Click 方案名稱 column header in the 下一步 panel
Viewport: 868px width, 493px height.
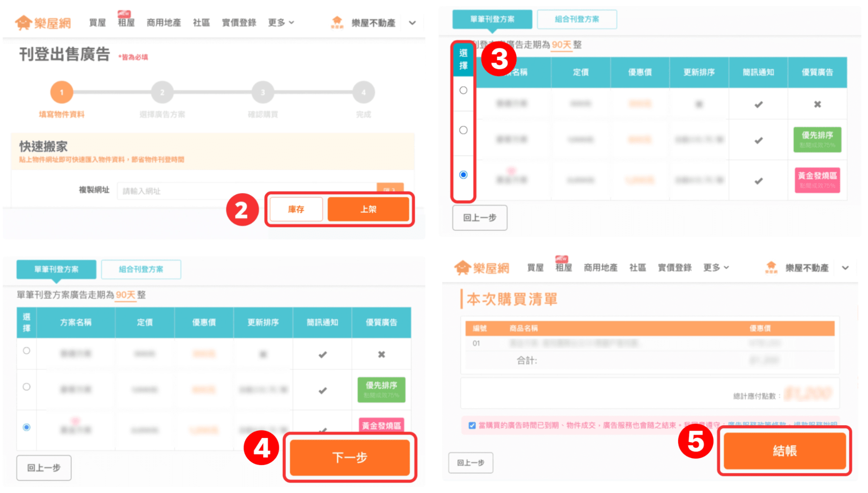coord(76,322)
